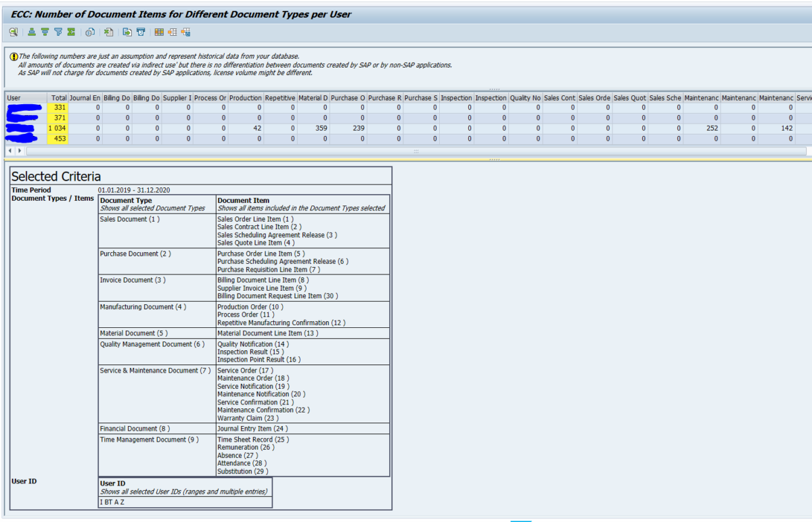This screenshot has width=812, height=522.
Task: Open Print Preview from the toolbar
Action: tap(89, 32)
